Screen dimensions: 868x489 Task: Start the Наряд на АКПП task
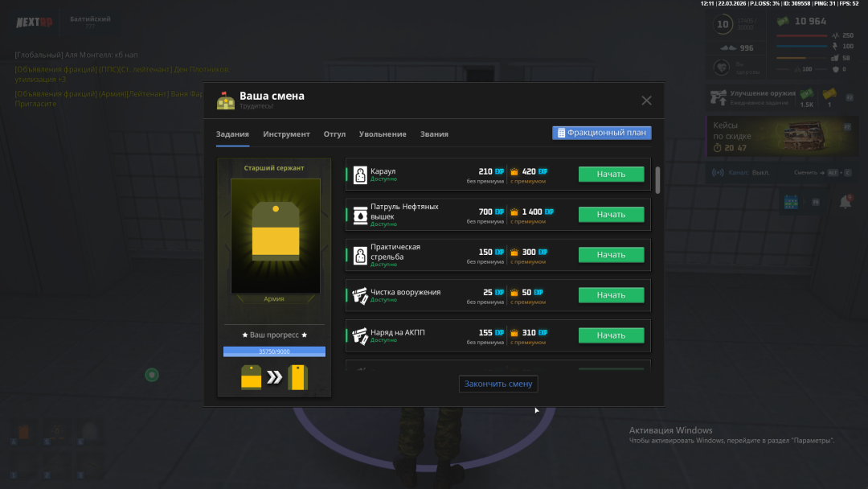(611, 335)
